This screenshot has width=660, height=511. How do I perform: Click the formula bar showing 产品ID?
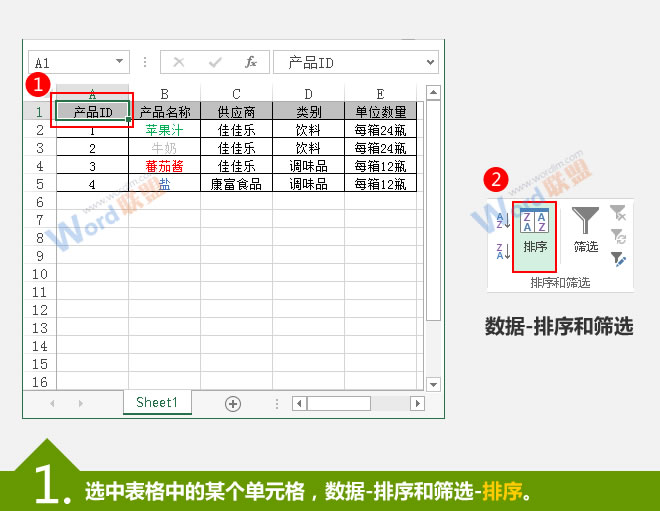(350, 62)
